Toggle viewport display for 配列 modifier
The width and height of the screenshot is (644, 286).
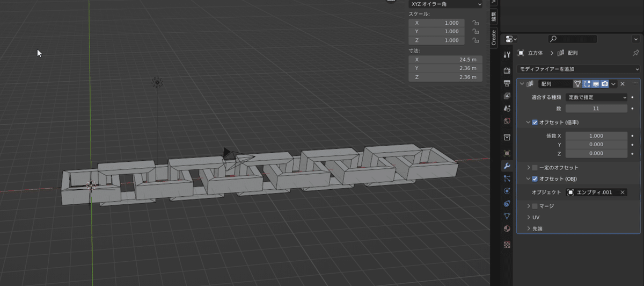coord(596,84)
